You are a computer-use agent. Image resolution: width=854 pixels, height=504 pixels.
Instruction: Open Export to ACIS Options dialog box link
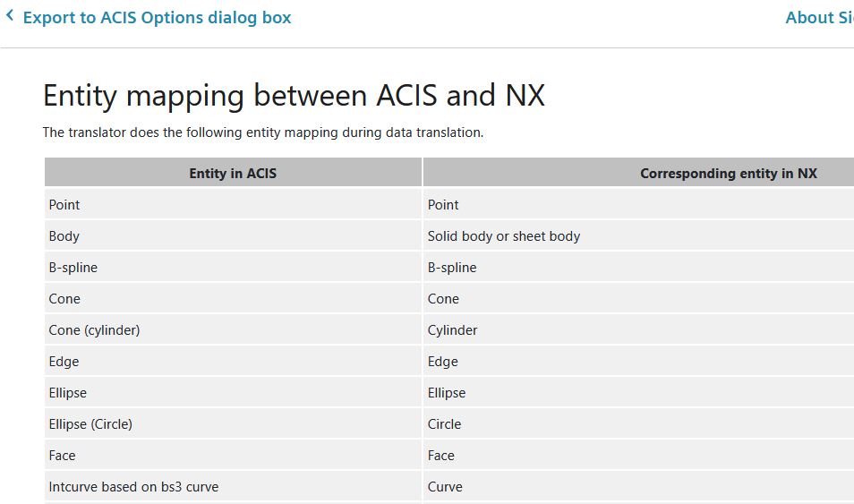[x=157, y=17]
